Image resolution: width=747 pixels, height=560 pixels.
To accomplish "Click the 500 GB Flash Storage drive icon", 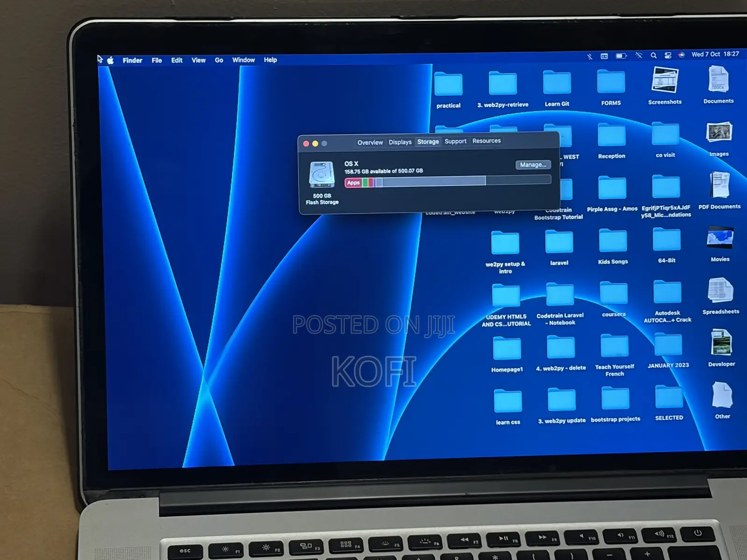I will [322, 175].
